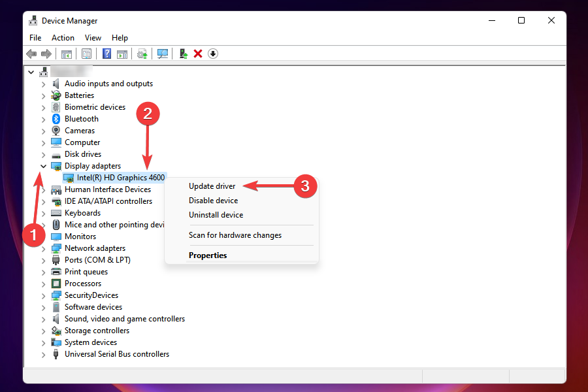This screenshot has width=588, height=392.
Task: Click the Intel(R) HD Graphics 4600 adapter icon
Action: (x=69, y=178)
